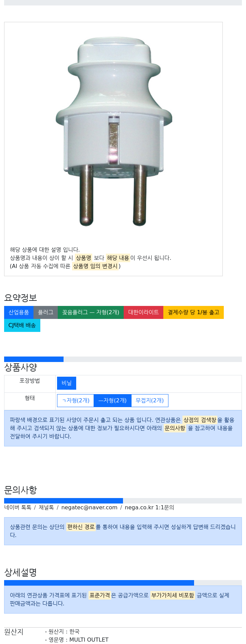Click the CJ택배 배송 shipping tag
246x644 pixels.
[x=22, y=325]
